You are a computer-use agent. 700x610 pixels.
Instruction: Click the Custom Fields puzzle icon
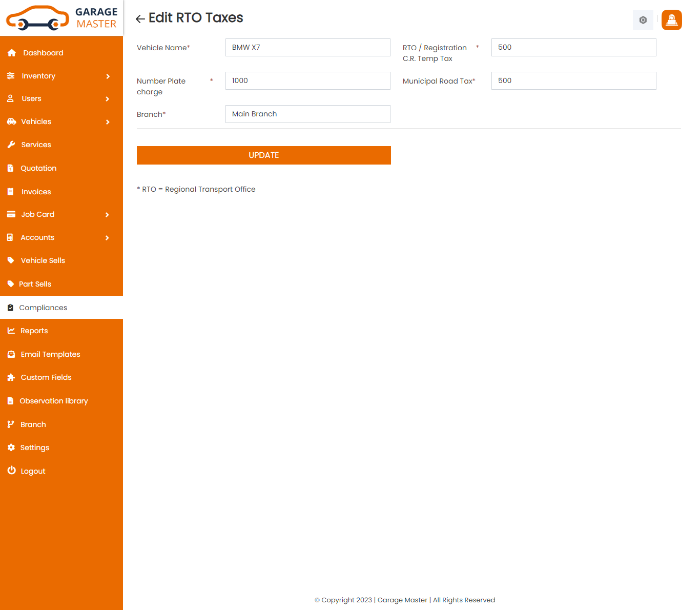pos(11,377)
